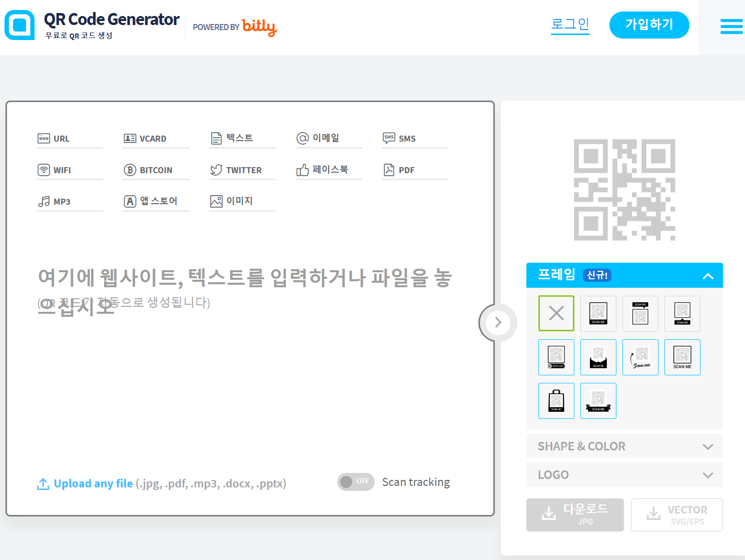Select the no-frame X option
This screenshot has width=745, height=560.
pos(556,313)
